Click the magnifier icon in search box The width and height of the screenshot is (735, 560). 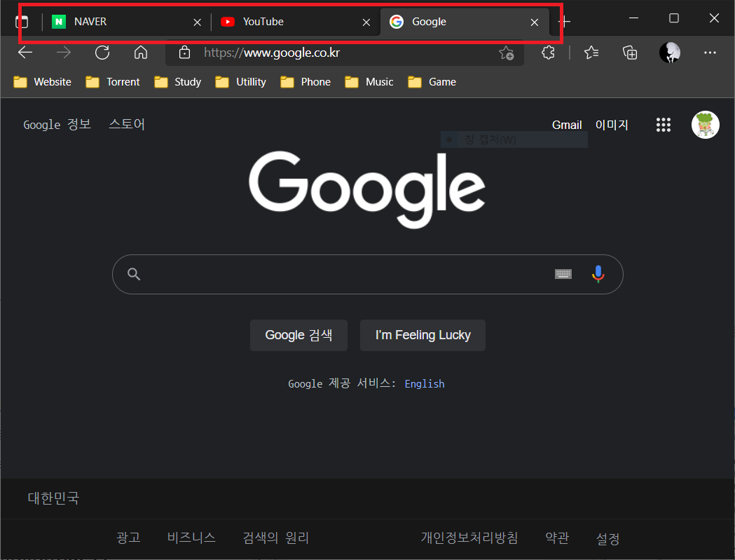[134, 274]
